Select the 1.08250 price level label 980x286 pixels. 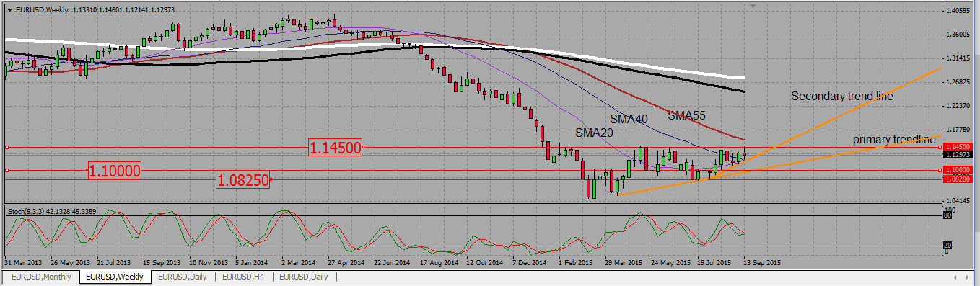[243, 180]
